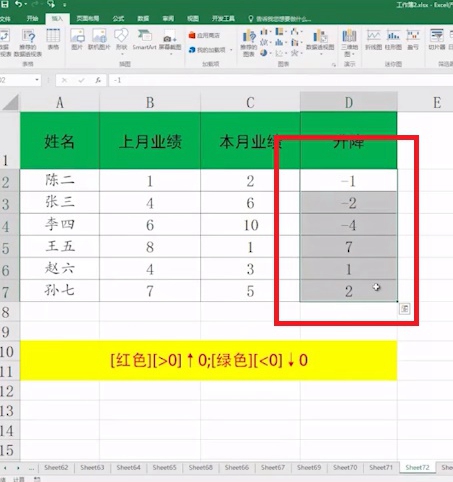
Task: Insert a line or area chart
Action: coord(265,42)
